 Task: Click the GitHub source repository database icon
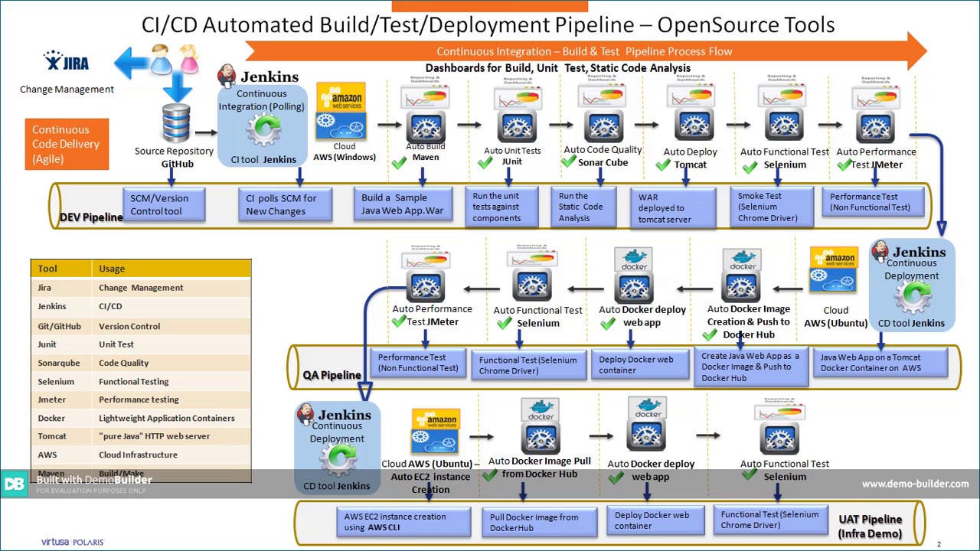point(175,123)
